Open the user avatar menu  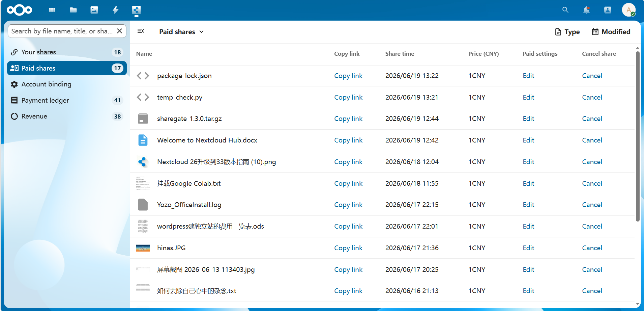[x=629, y=10]
